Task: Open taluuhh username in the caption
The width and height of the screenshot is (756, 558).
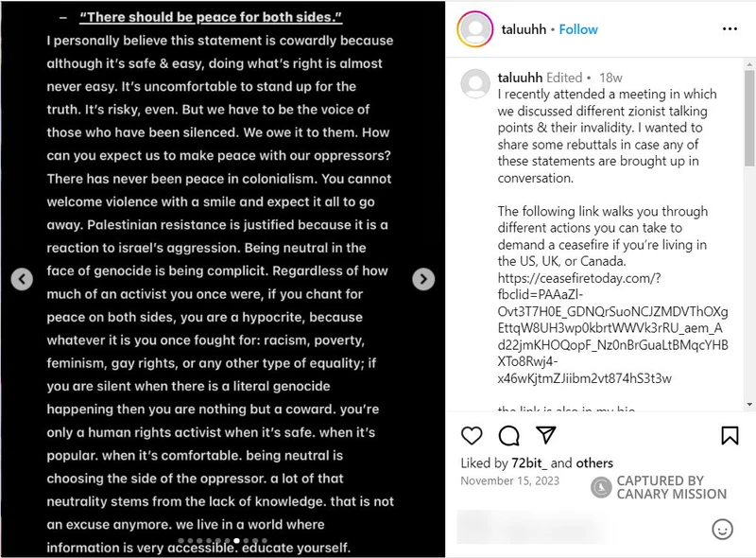Action: [x=521, y=78]
